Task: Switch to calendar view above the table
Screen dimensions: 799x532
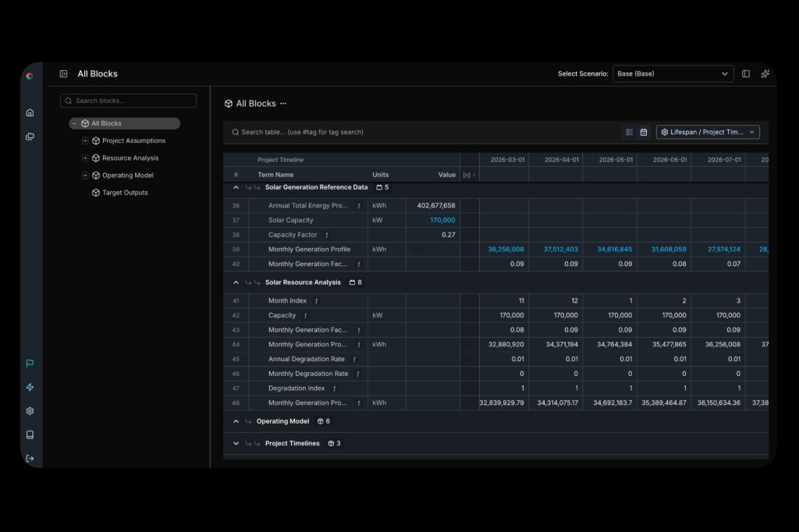Action: 644,132
